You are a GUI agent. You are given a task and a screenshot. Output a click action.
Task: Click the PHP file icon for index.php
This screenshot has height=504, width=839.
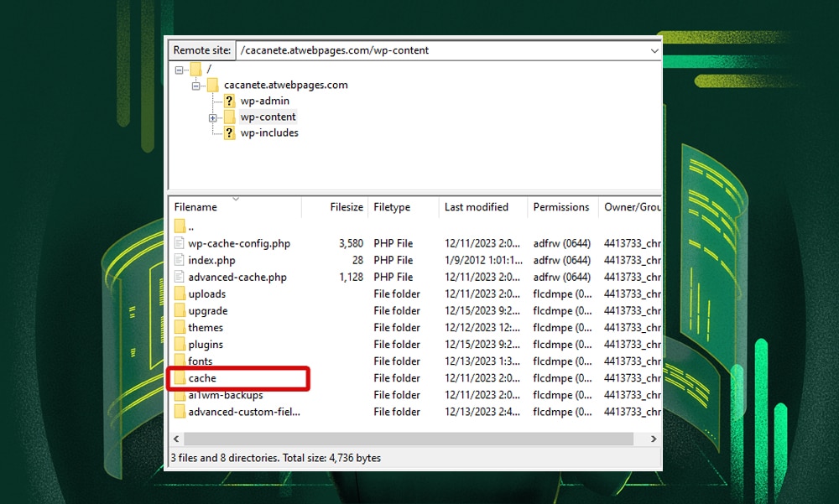tap(180, 260)
